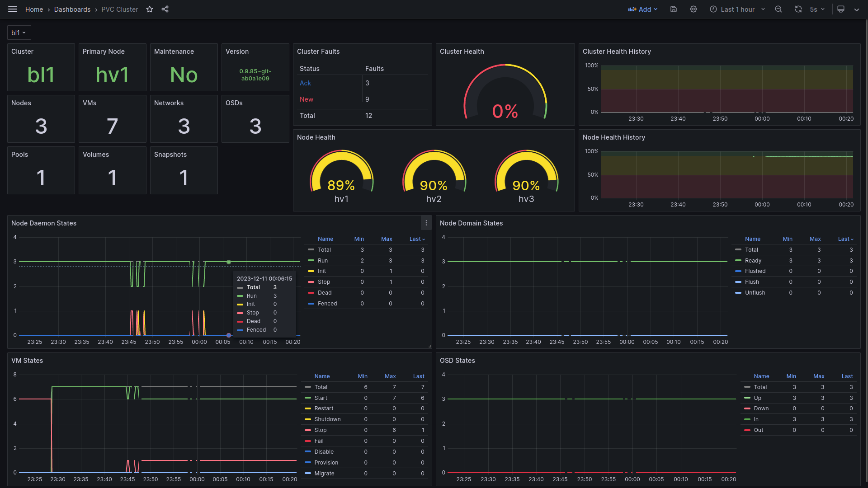Open dashboard sharing options

coord(165,9)
